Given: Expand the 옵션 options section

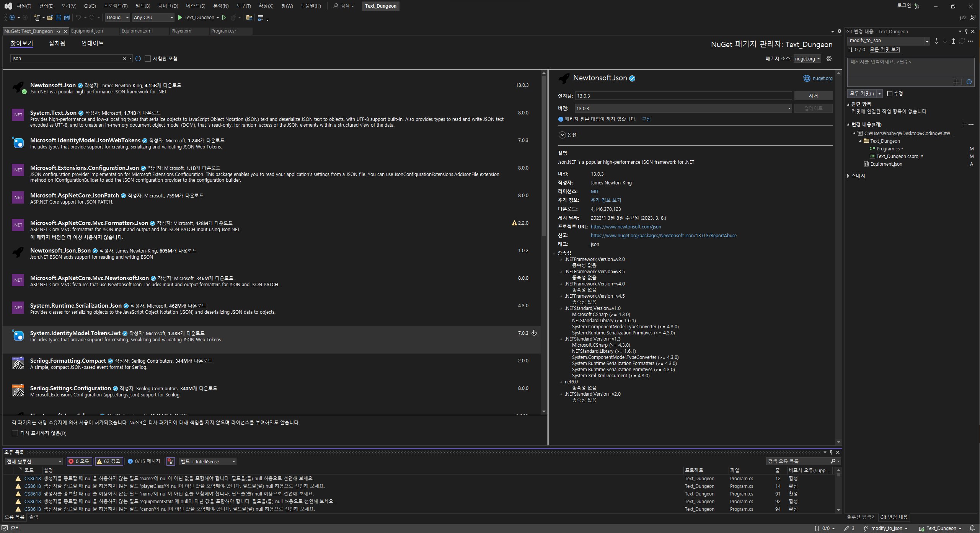Looking at the screenshot, I should coord(562,135).
